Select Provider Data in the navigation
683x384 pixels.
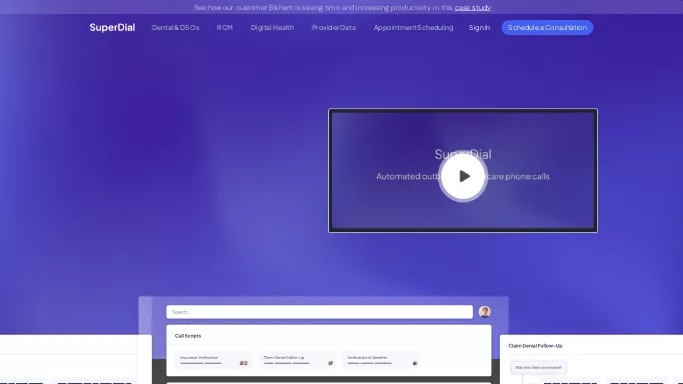click(334, 27)
